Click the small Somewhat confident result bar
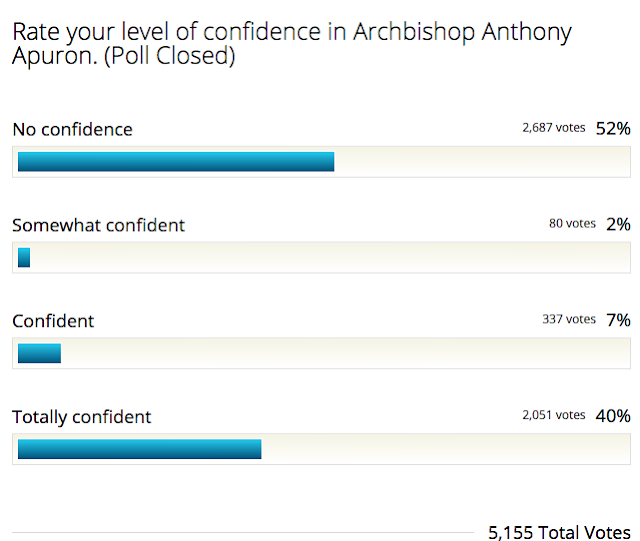The height and width of the screenshot is (541, 640). [24, 258]
